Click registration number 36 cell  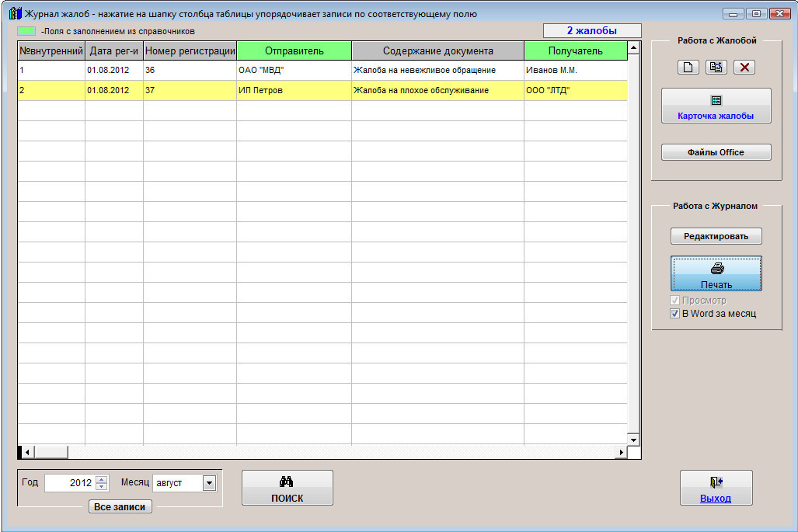pyautogui.click(x=190, y=70)
